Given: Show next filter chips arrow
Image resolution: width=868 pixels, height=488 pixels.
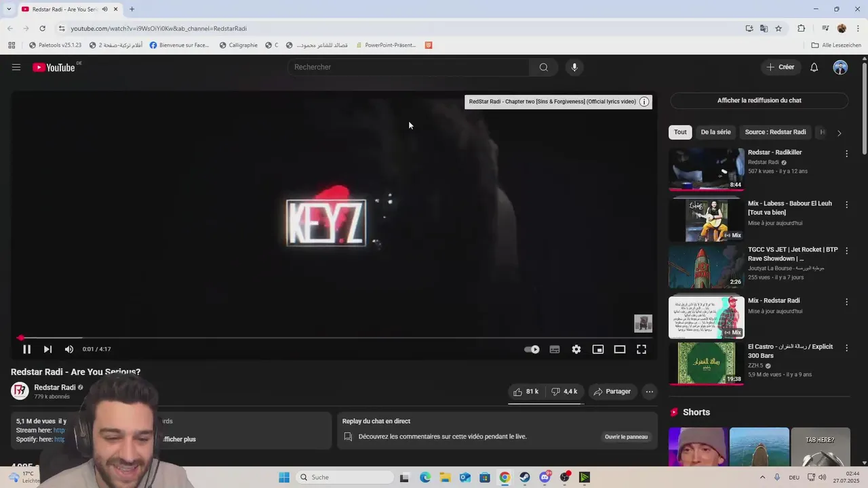Looking at the screenshot, I should pyautogui.click(x=839, y=133).
